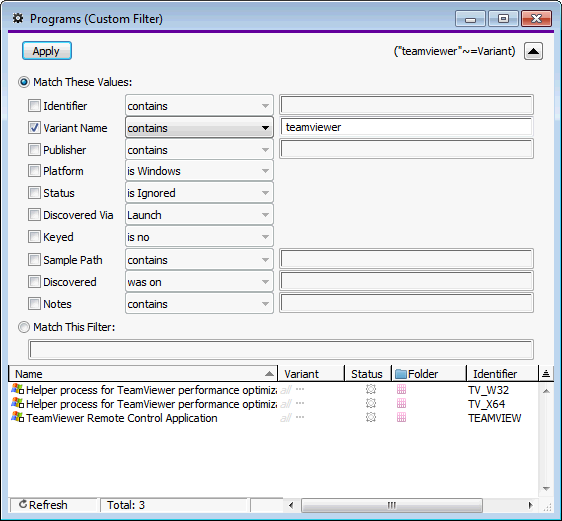Click program icon of TV_X64 helper process row
562x521 pixels.
[x=17, y=403]
